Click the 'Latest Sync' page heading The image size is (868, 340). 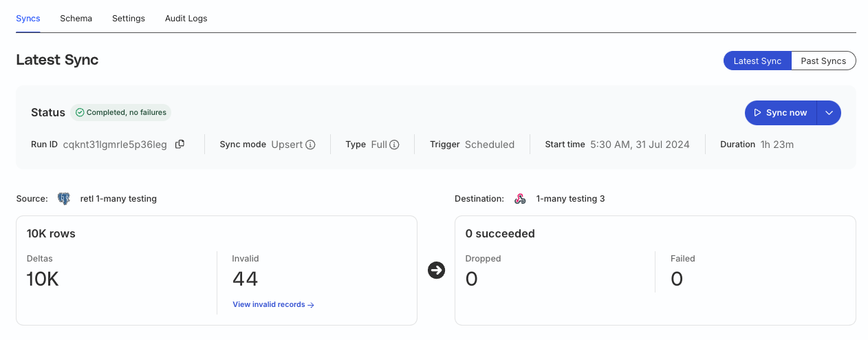point(57,60)
